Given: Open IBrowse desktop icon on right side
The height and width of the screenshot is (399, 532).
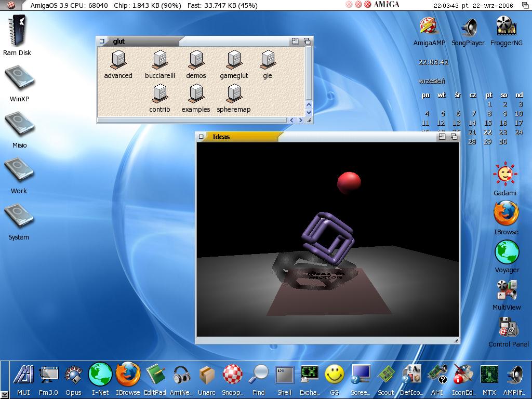Looking at the screenshot, I should (506, 213).
